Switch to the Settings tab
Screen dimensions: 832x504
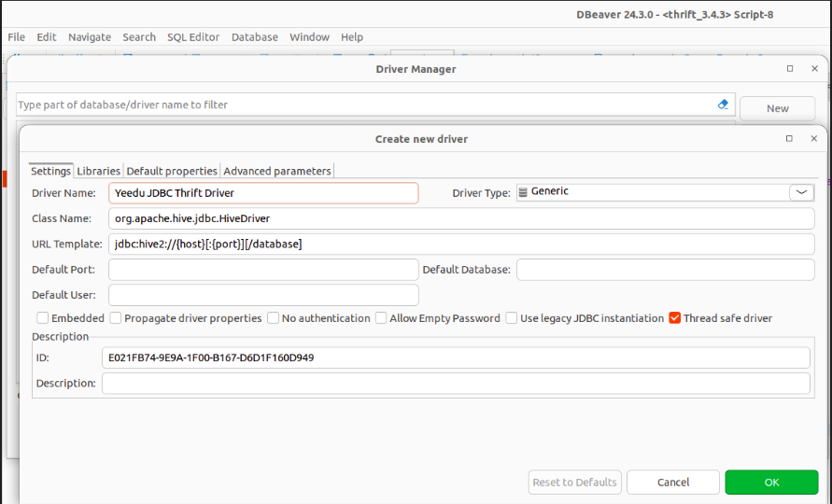point(50,171)
